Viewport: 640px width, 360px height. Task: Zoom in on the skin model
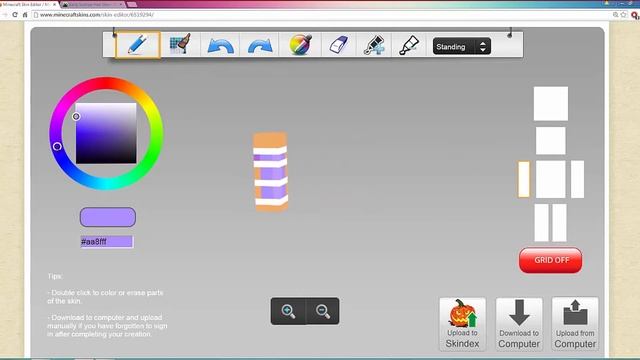click(x=288, y=311)
